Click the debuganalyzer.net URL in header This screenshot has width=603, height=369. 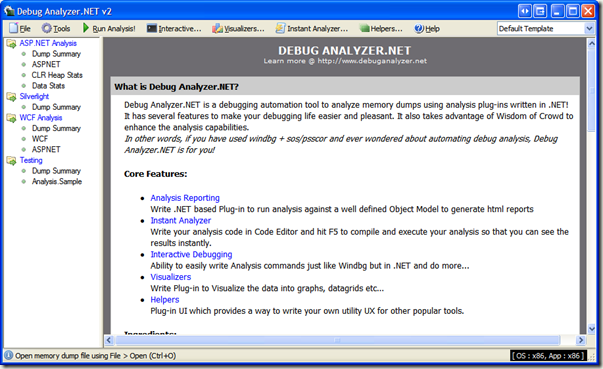click(x=372, y=61)
